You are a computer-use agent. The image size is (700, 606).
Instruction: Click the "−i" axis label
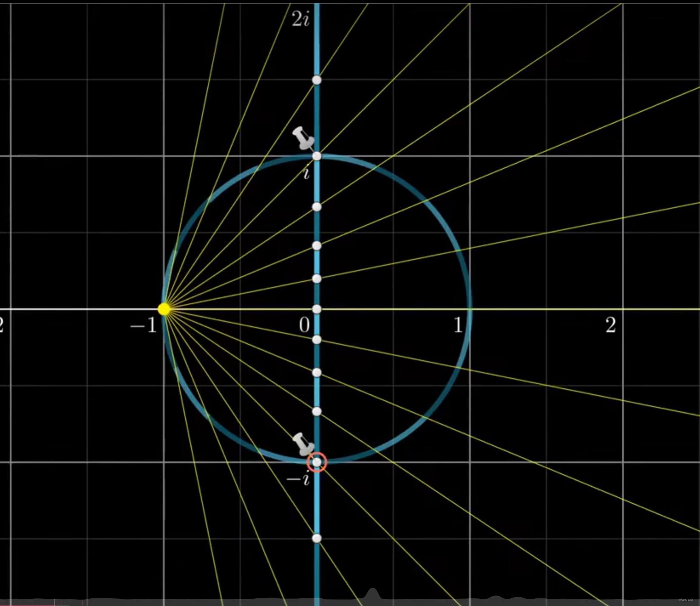(298, 479)
